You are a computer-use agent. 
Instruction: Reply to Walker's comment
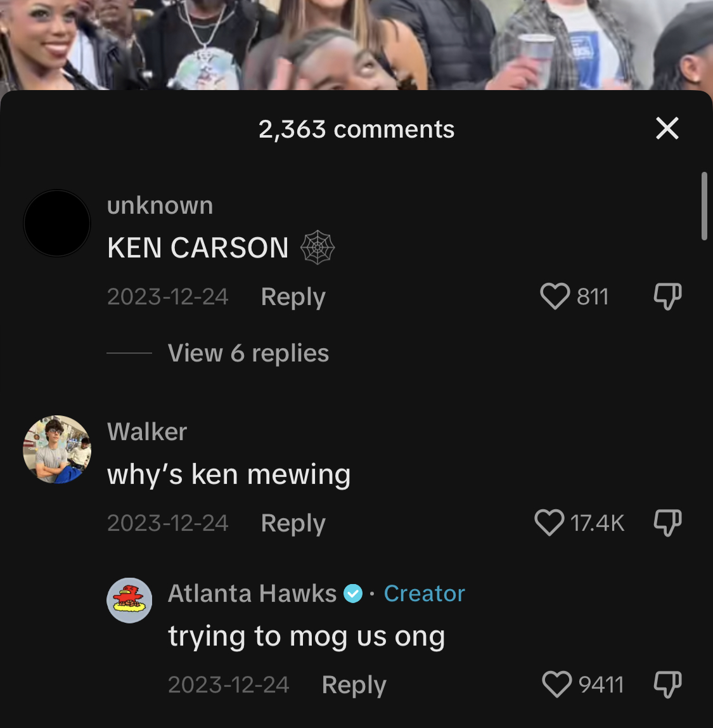pos(293,524)
